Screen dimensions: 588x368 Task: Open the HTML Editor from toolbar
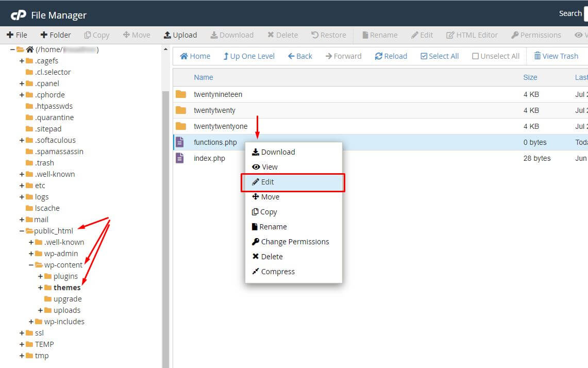pyautogui.click(x=472, y=35)
